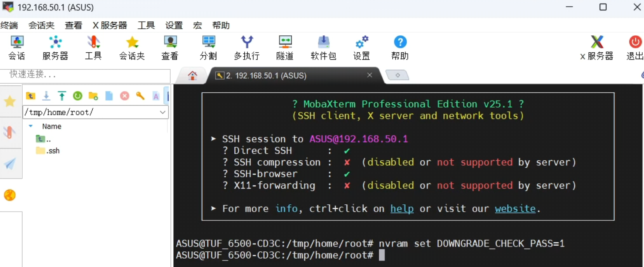Open the 工具 menu in menu bar
Viewport: 644px width, 267px height.
(146, 25)
